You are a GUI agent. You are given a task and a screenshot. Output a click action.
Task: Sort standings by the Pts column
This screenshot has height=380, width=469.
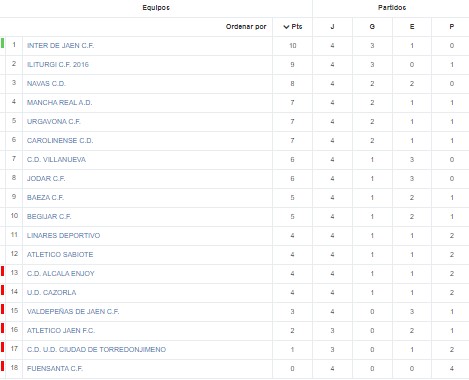293,27
